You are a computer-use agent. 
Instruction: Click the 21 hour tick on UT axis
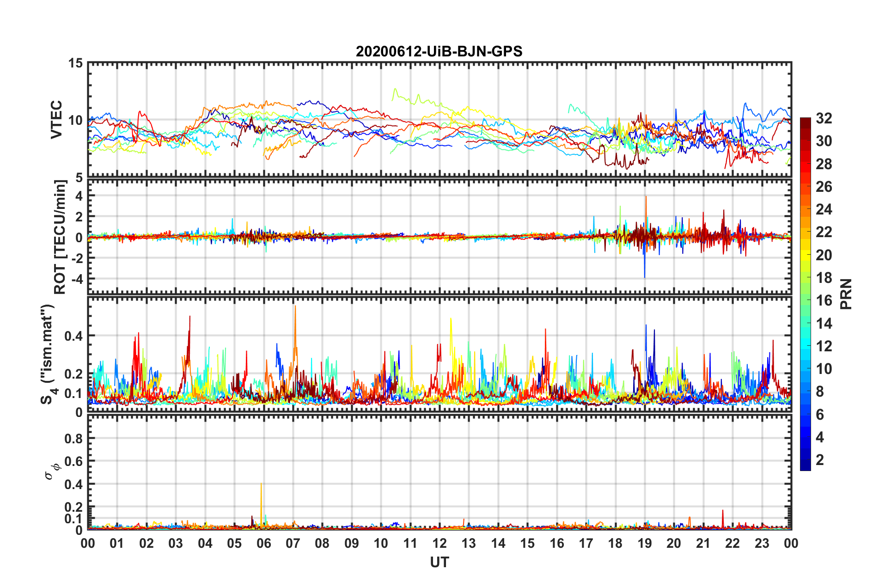(x=703, y=543)
